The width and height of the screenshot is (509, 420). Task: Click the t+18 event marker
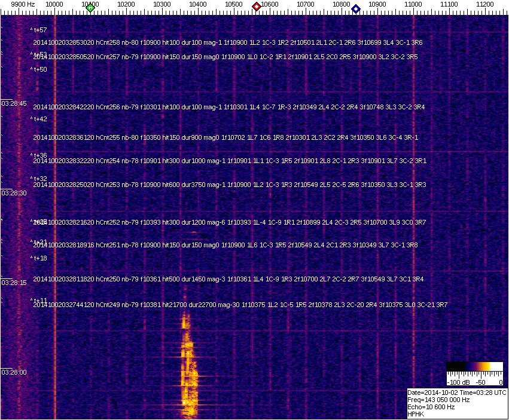39,258
